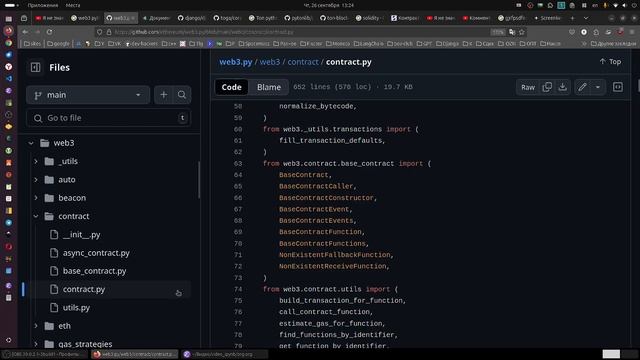Switch to the toga browser tab
The image size is (640, 360).
click(x=227, y=18)
